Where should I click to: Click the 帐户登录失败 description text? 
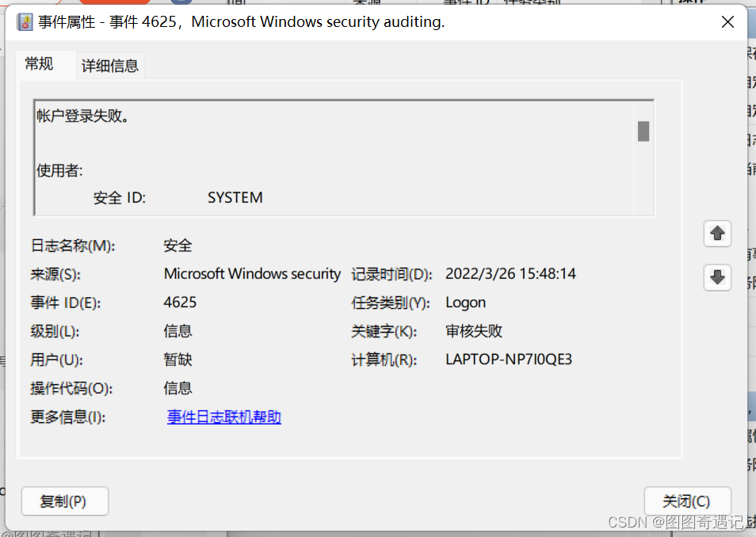tap(83, 116)
